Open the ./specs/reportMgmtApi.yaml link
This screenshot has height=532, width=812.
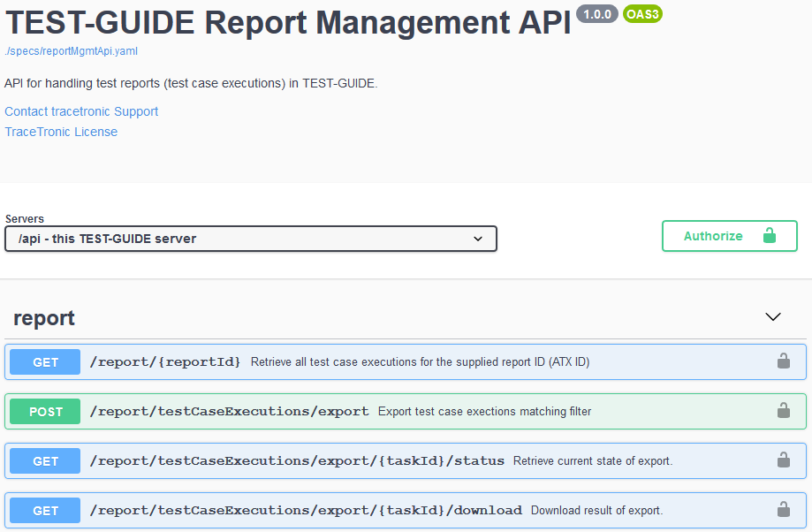click(71, 51)
